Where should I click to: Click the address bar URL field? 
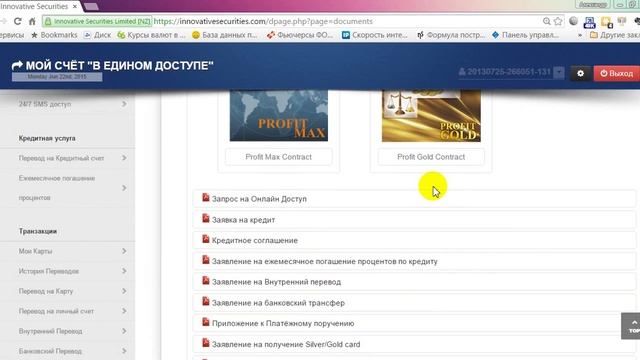347,21
